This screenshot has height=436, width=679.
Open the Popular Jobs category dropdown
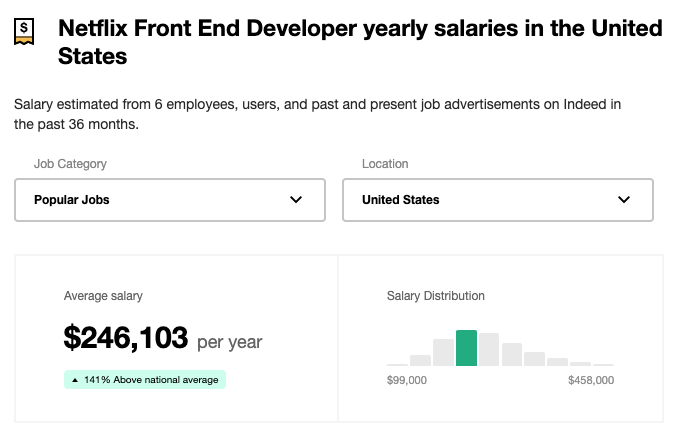(x=170, y=200)
